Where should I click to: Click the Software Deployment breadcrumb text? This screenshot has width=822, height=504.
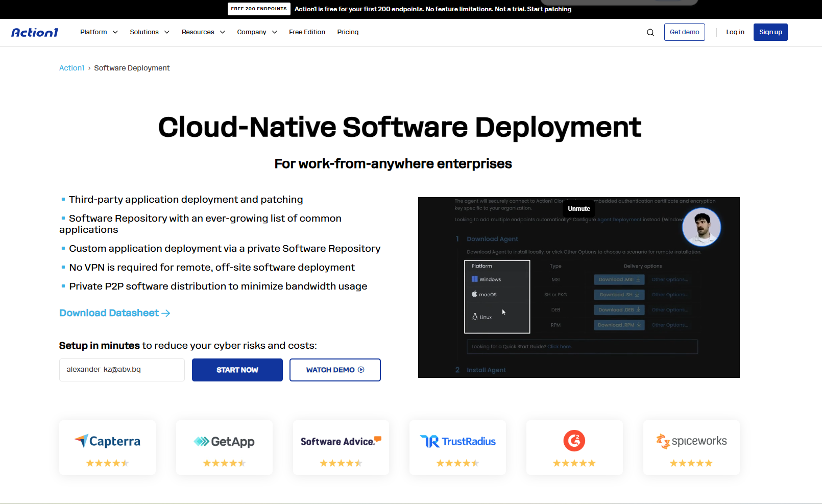pos(132,68)
